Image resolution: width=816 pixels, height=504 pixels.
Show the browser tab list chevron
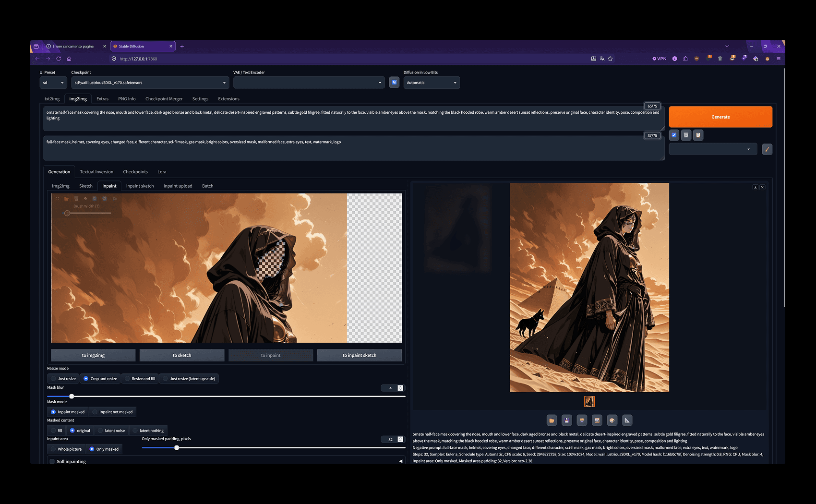(x=727, y=47)
